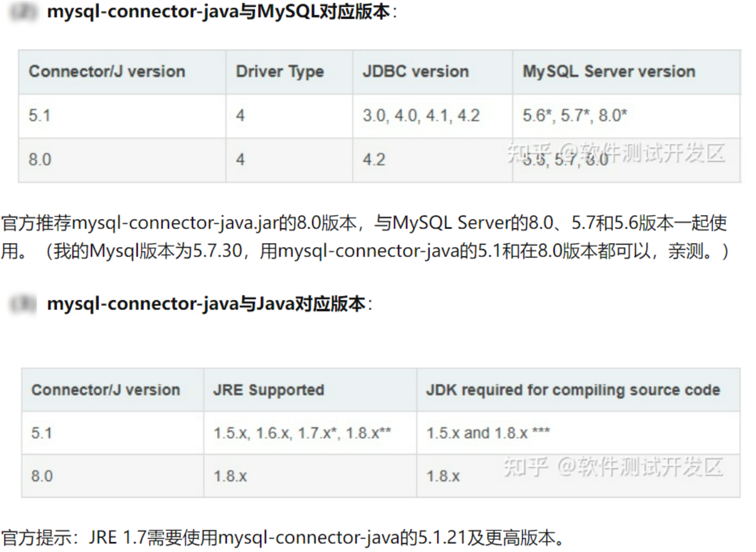Click the 8.0 row's JRE Supported cell

pyautogui.click(x=230, y=476)
